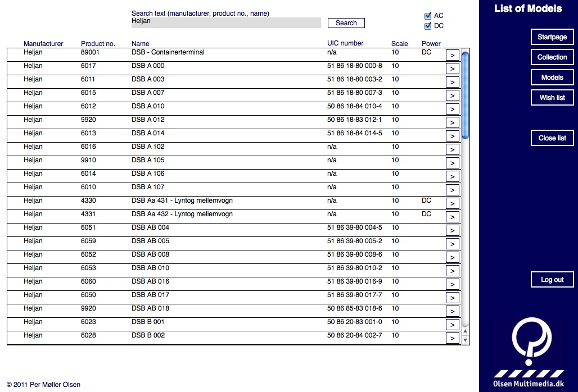
Task: Open details arrow for DSB Aa 431
Action: (452, 203)
